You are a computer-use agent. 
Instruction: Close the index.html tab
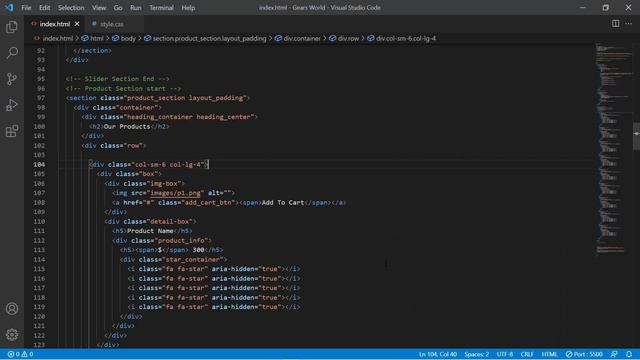(x=77, y=24)
